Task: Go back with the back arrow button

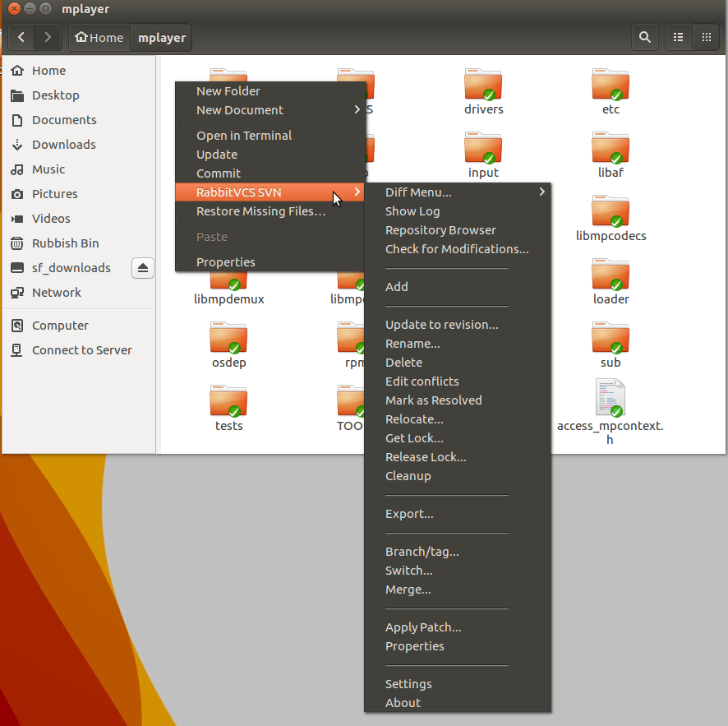Action: tap(21, 37)
